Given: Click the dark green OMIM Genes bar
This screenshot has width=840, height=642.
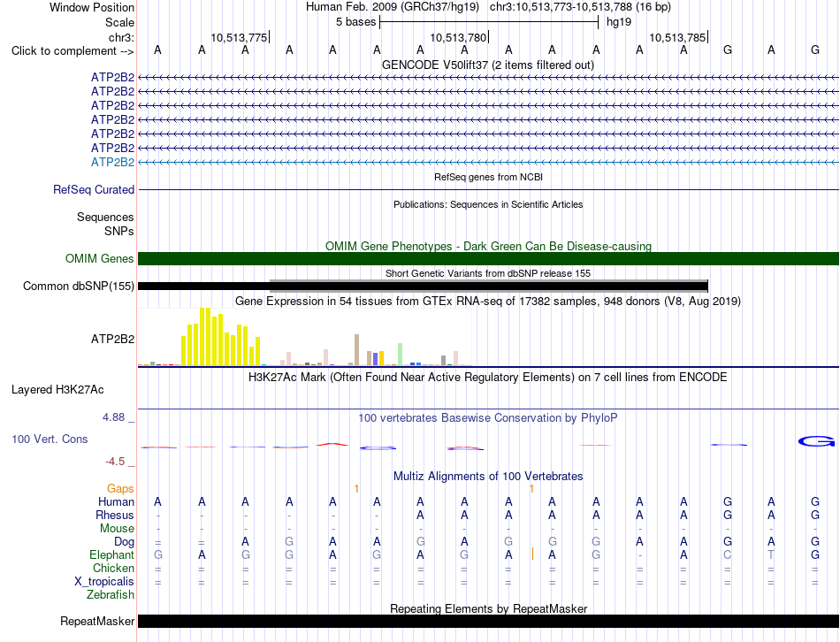Looking at the screenshot, I should point(488,259).
